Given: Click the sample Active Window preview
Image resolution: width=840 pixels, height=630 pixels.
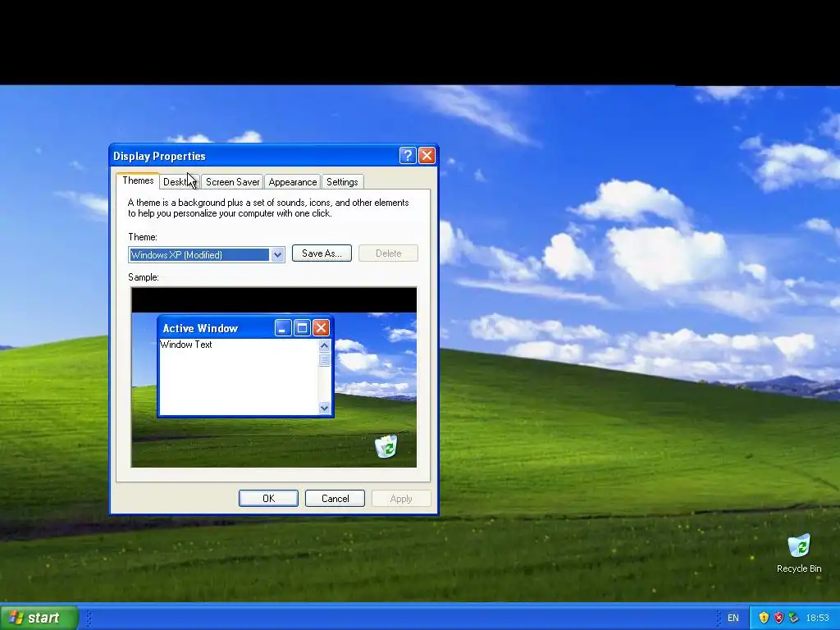Looking at the screenshot, I should 245,367.
